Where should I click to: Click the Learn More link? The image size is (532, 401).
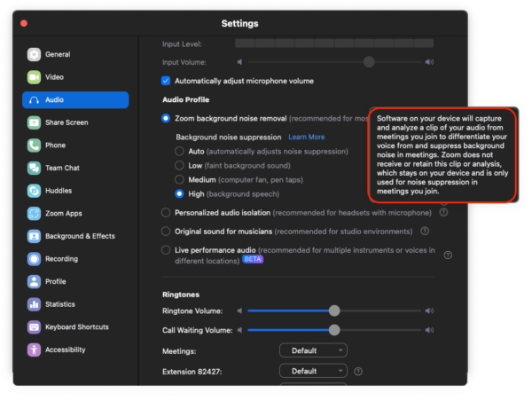(x=306, y=138)
